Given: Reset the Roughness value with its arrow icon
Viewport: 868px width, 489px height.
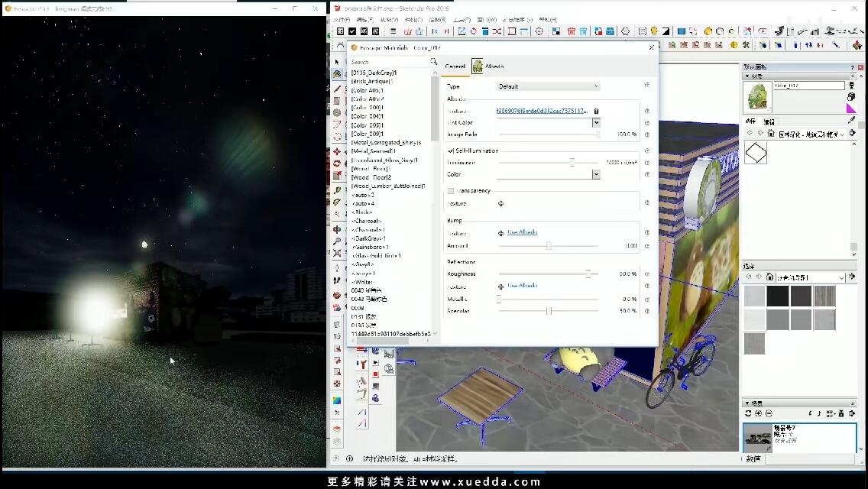Looking at the screenshot, I should pyautogui.click(x=647, y=274).
